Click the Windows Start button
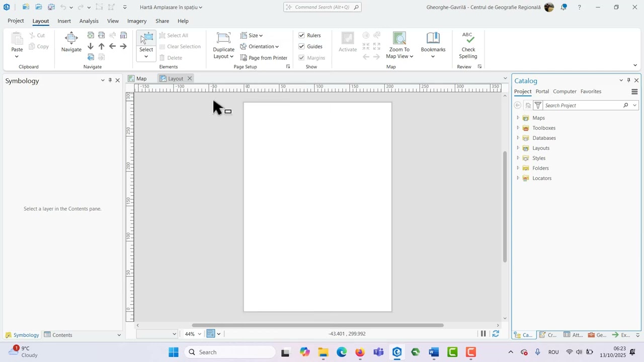 coord(174,352)
